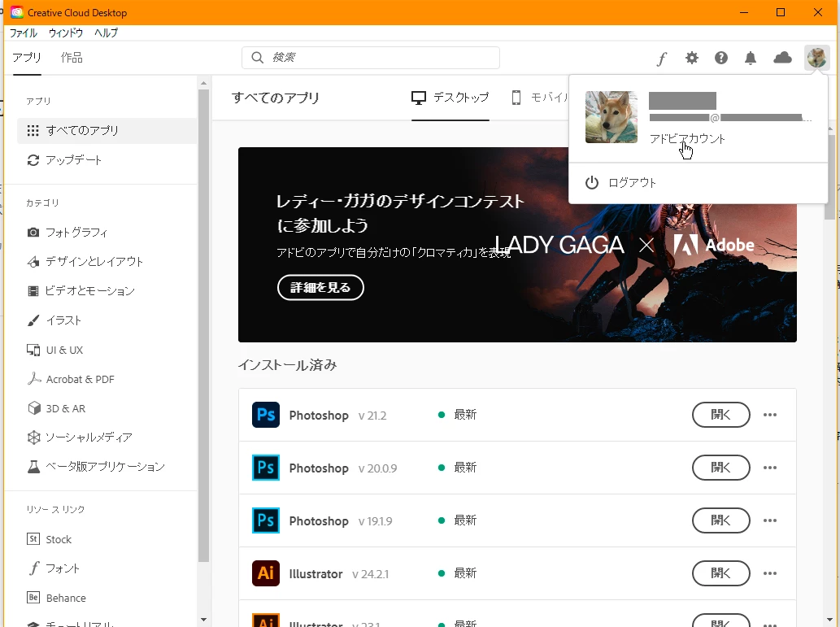Expand more options for Illustrator v 24.2.1
Image resolution: width=840 pixels, height=627 pixels.
coord(770,573)
